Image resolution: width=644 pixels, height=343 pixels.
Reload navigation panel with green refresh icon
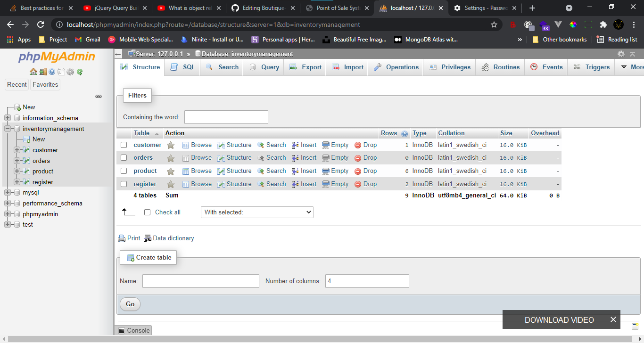[80, 72]
